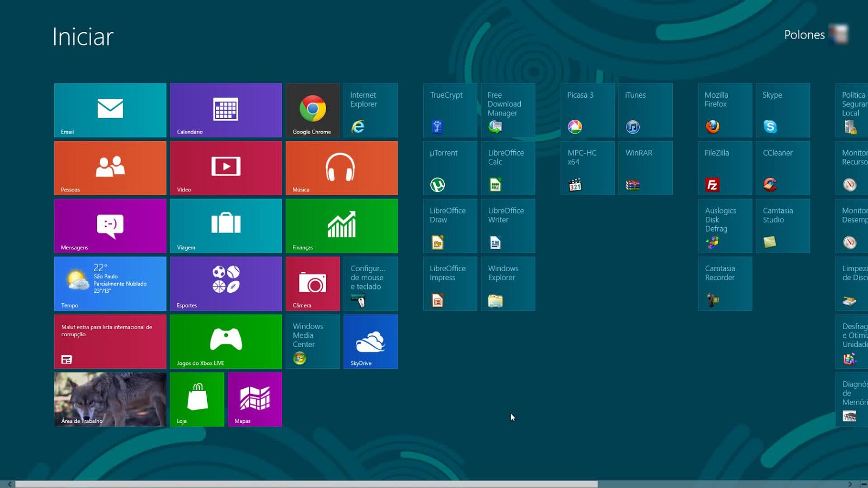The height and width of the screenshot is (488, 868).
Task: Open Mozilla Firefox tile
Action: 725,110
